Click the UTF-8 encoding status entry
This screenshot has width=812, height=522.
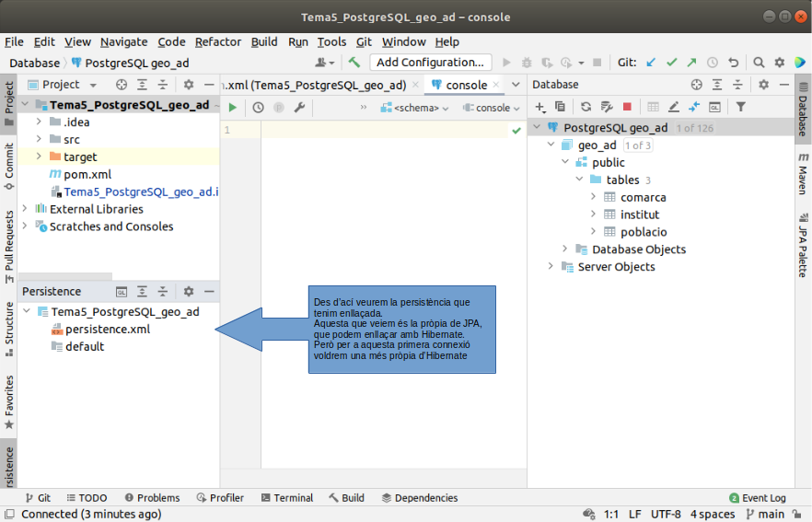[666, 515]
